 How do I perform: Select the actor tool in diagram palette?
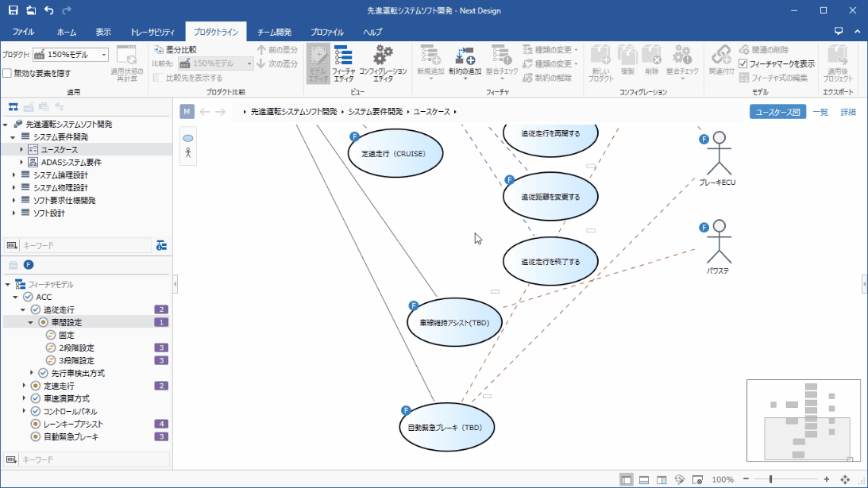coord(188,154)
